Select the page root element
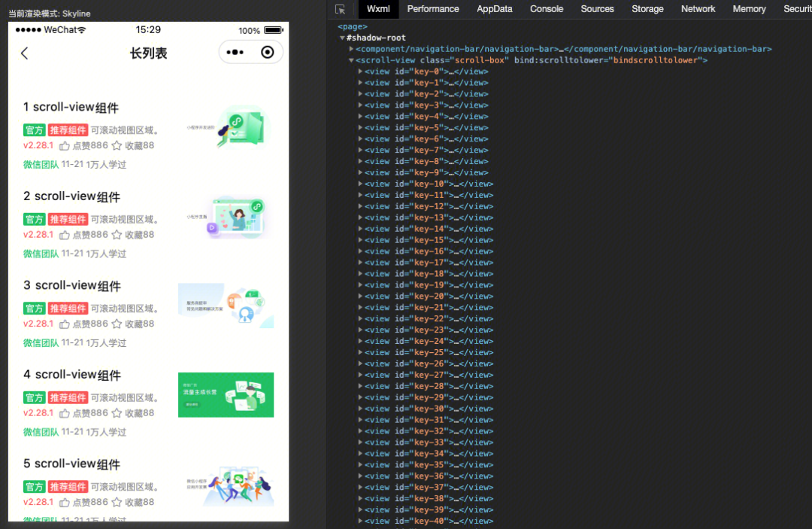The width and height of the screenshot is (812, 529). [x=353, y=26]
